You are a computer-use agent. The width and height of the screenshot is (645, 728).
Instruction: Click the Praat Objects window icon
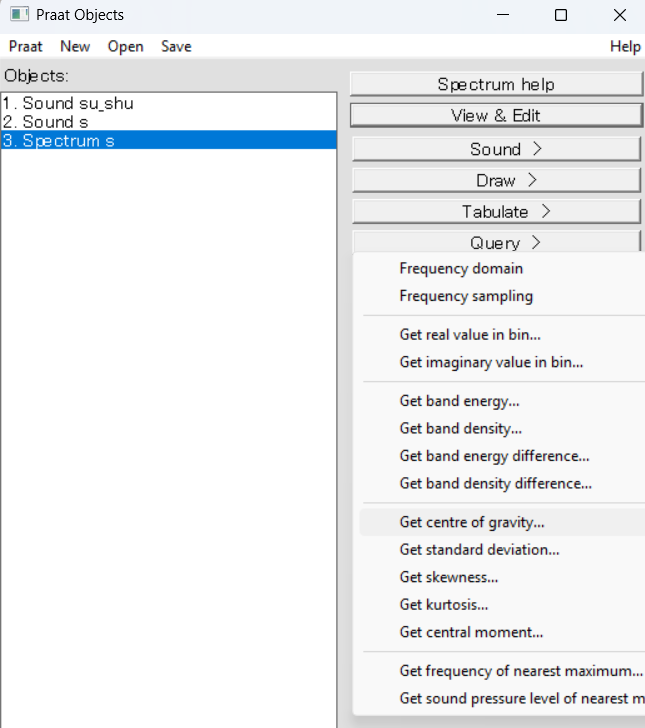(20, 15)
